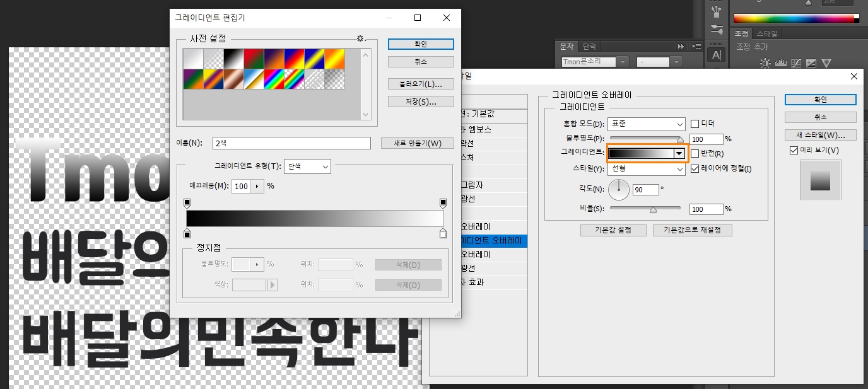This screenshot has width=868, height=389.
Task: Click the 기본값으로 재설정 button
Action: tap(693, 230)
